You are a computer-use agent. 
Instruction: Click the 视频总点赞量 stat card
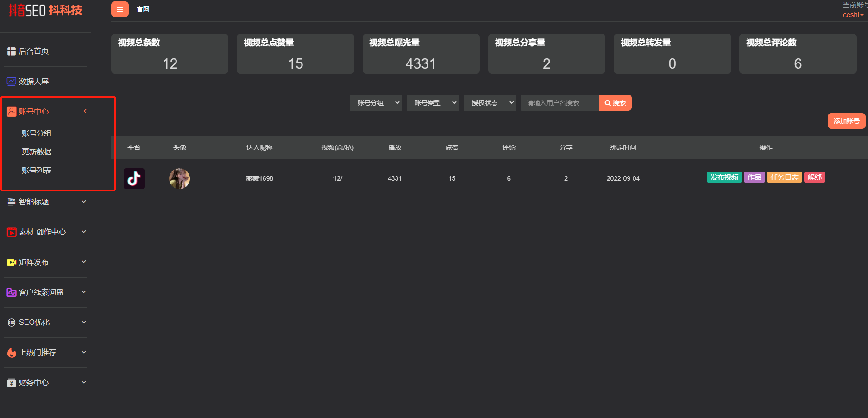point(296,54)
